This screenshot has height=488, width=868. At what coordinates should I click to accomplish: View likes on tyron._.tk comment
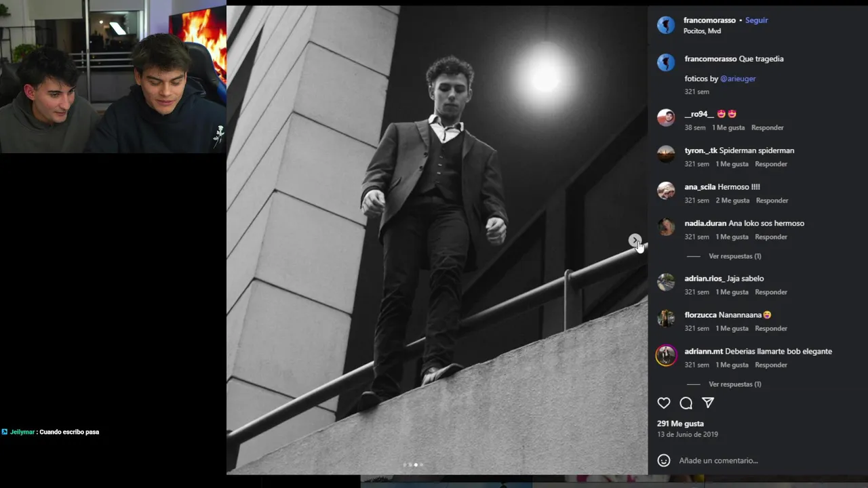pos(732,164)
